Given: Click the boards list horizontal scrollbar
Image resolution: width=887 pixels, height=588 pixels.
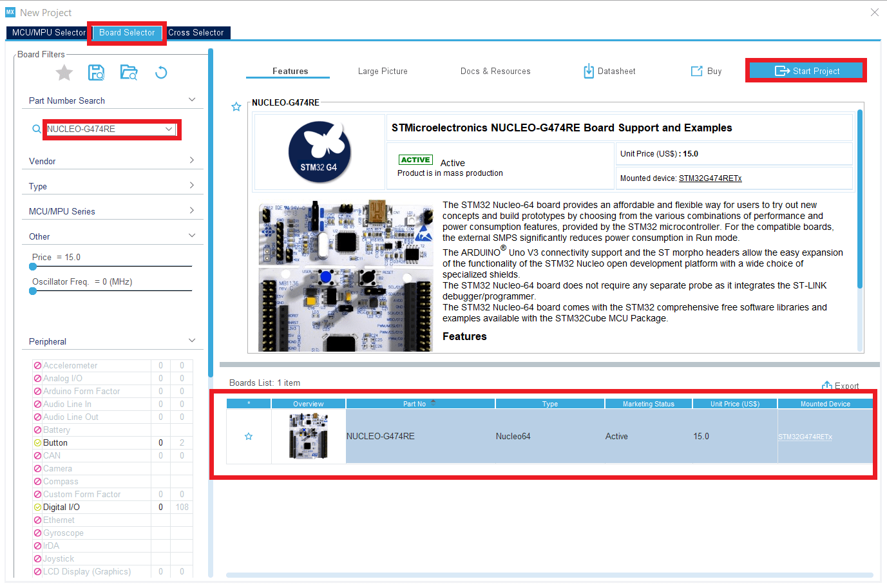Looking at the screenshot, I should pos(549,575).
